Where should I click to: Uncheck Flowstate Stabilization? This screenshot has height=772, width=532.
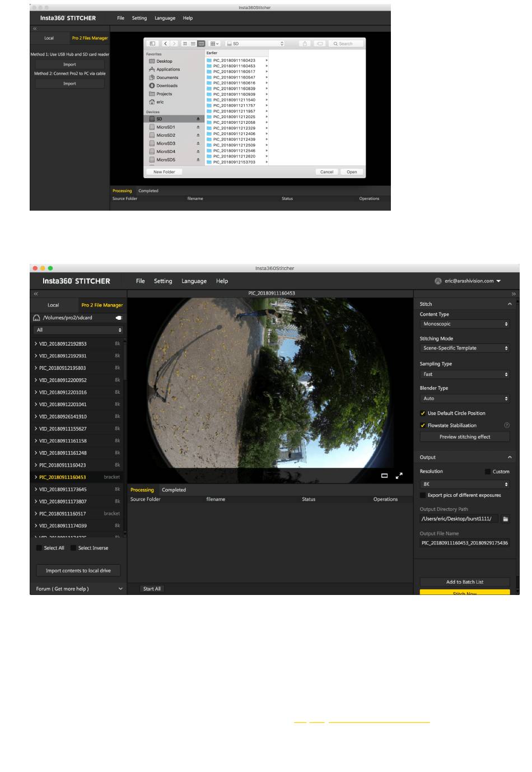click(x=423, y=425)
